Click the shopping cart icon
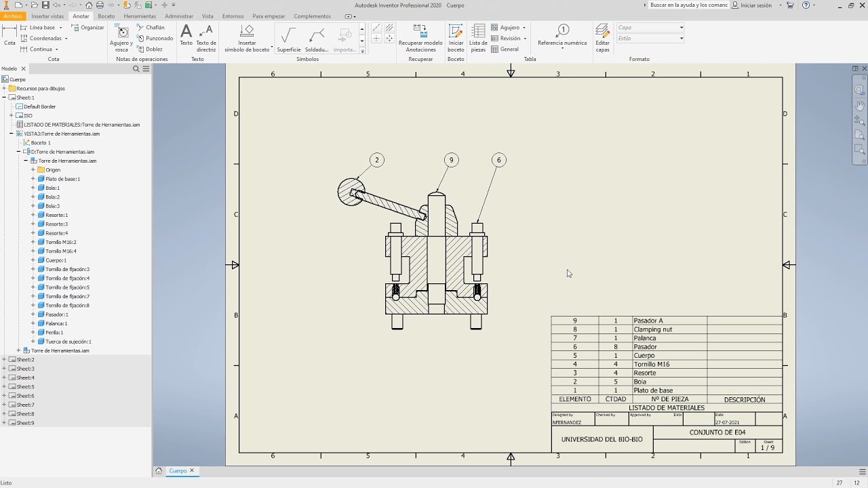Image resolution: width=868 pixels, height=488 pixels. click(790, 5)
